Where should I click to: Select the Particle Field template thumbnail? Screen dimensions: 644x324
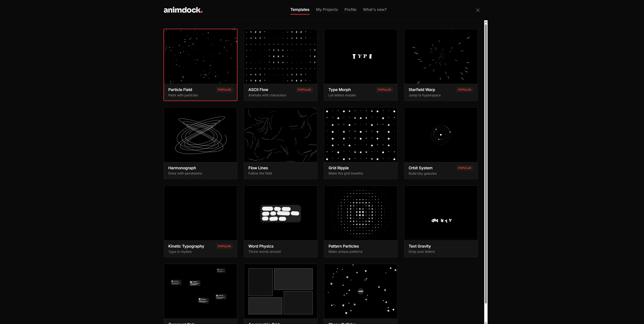tap(201, 56)
